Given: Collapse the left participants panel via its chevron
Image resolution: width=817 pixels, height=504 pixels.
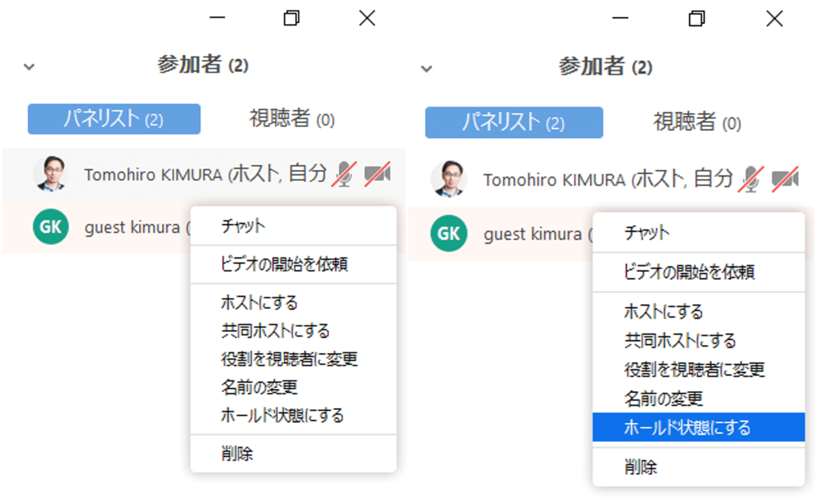Looking at the screenshot, I should pyautogui.click(x=29, y=67).
